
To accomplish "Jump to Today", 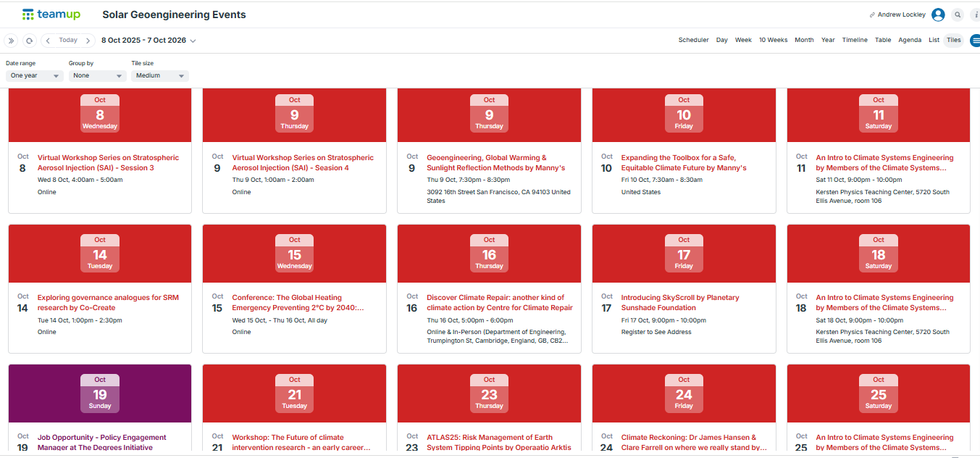I will pyautogui.click(x=68, y=41).
